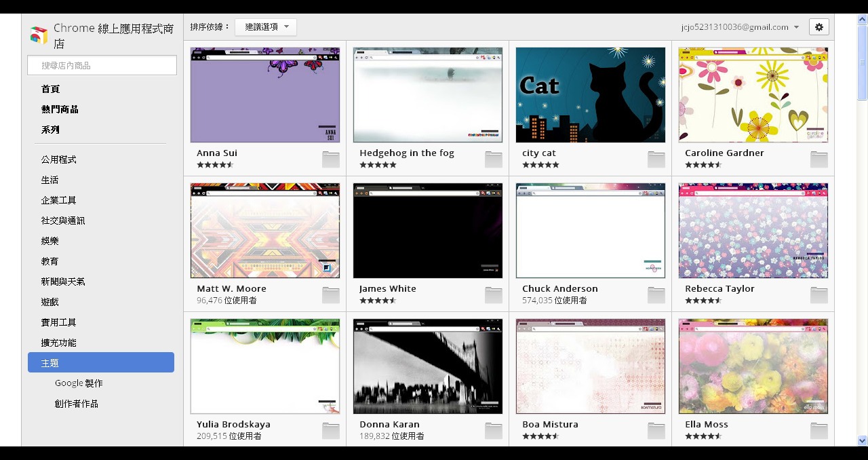868x460 pixels.
Task: Select the 生活 category
Action: coord(50,180)
